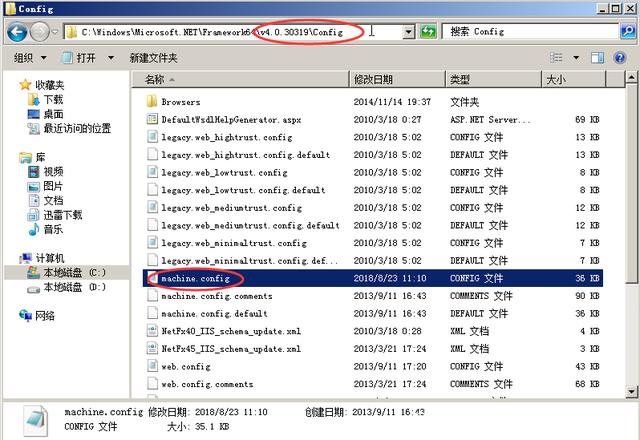Open Help with the question mark icon

(x=620, y=58)
